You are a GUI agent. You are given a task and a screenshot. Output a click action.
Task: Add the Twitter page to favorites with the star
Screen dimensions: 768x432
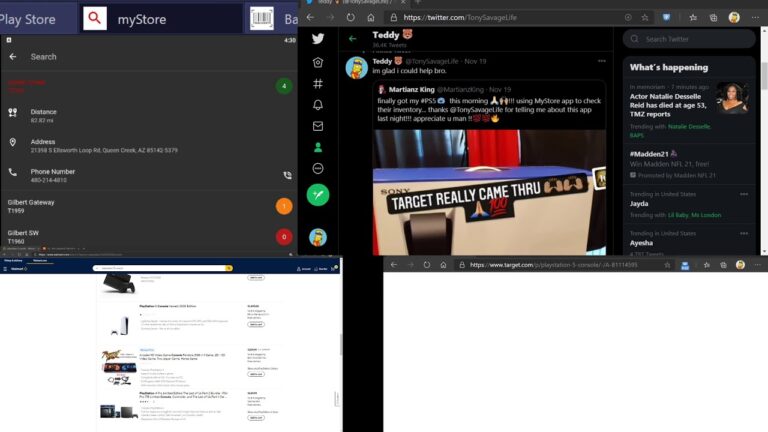[x=645, y=17]
